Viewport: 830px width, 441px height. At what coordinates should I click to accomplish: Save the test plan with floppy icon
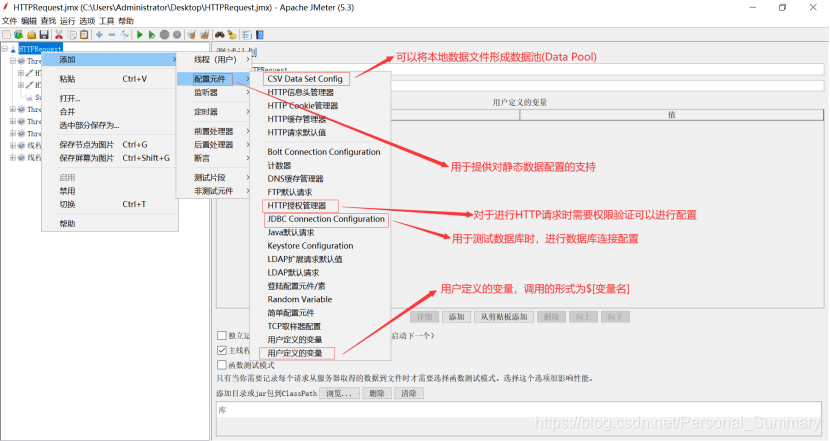pos(44,35)
